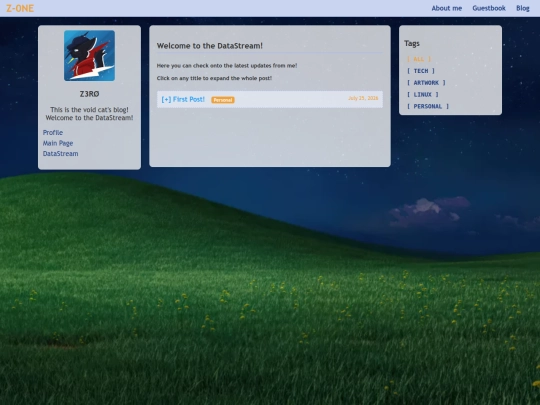Click the Z3RØ username text

[90, 94]
